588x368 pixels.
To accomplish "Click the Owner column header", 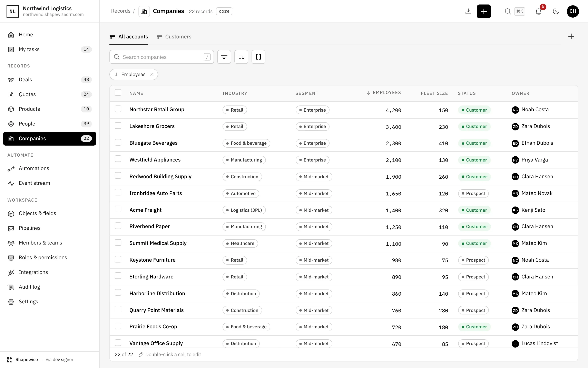I will [520, 93].
